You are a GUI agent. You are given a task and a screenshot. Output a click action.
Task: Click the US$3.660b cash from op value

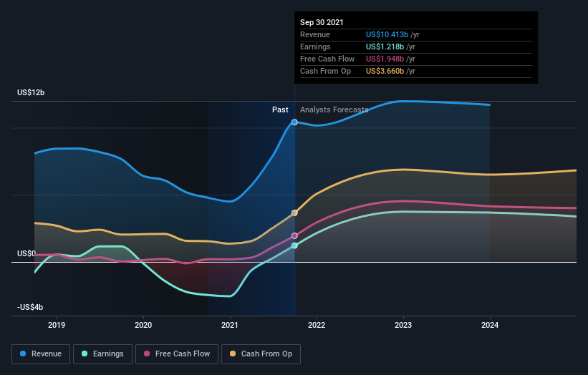(x=385, y=71)
